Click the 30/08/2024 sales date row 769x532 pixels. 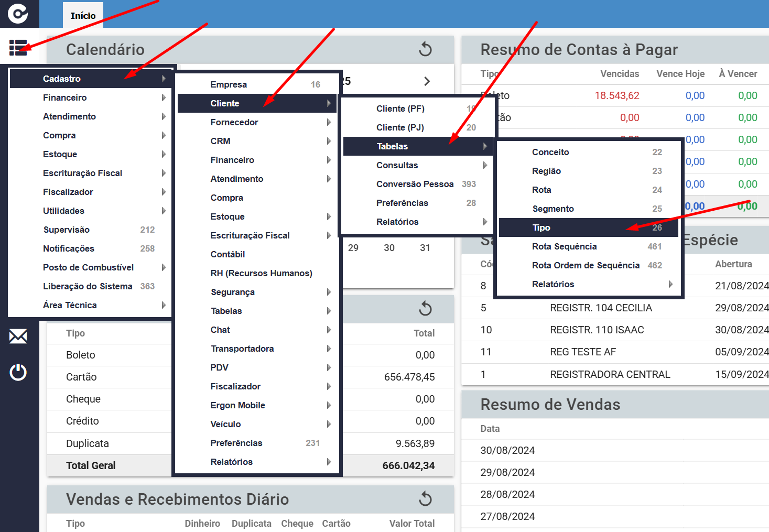click(x=615, y=450)
